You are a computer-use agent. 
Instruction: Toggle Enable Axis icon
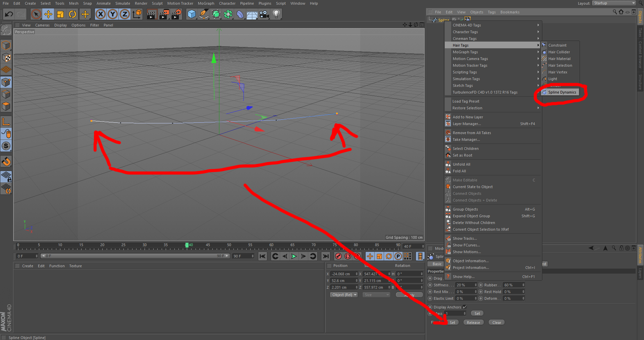click(6, 121)
